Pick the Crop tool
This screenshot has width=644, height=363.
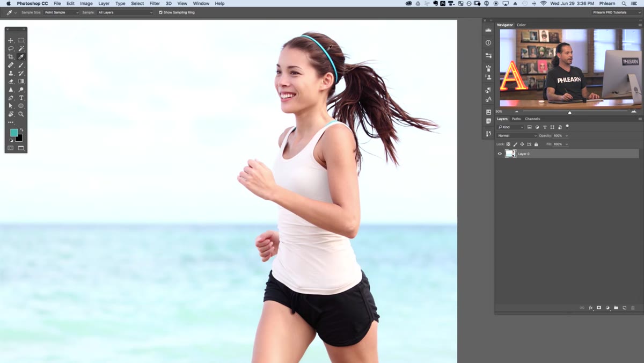(x=10, y=57)
